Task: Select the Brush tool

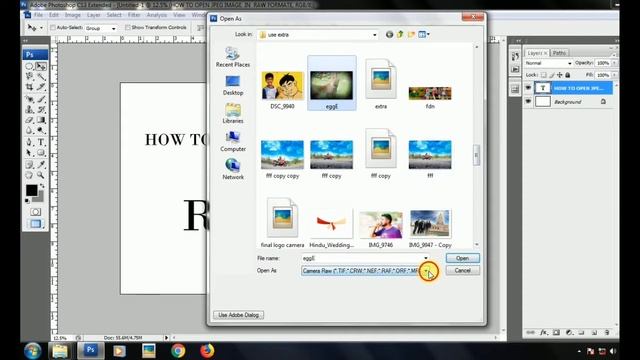Action: tap(41, 99)
